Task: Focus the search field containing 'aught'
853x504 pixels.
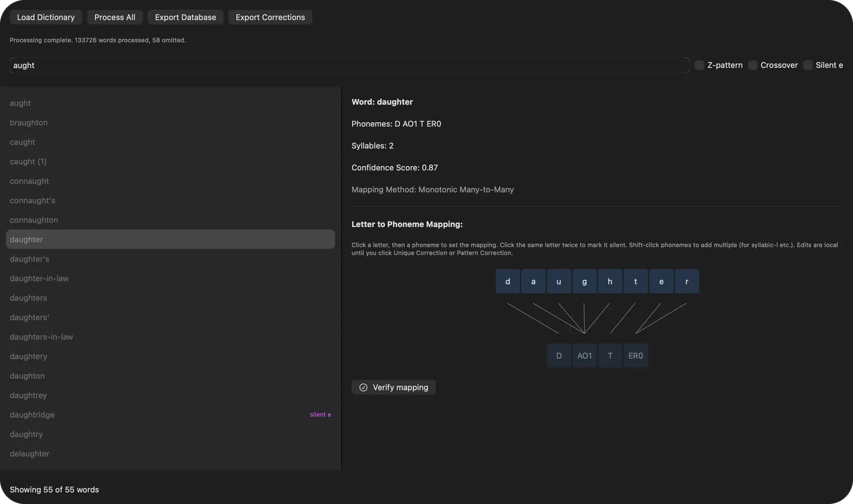Action: pos(349,65)
